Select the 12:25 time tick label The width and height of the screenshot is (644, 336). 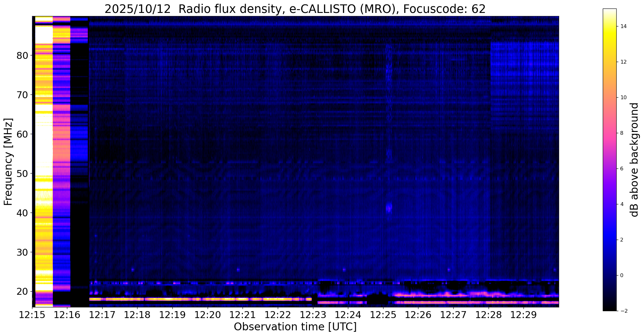[383, 315]
